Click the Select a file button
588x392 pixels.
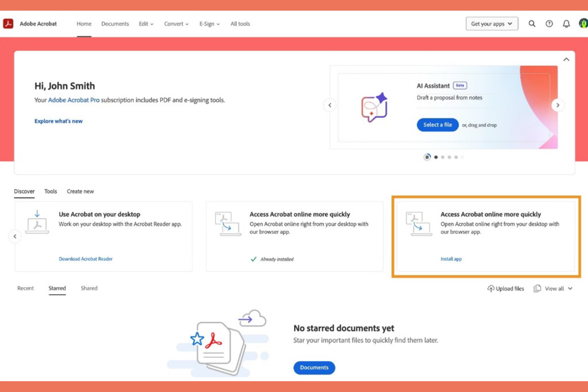coord(437,125)
